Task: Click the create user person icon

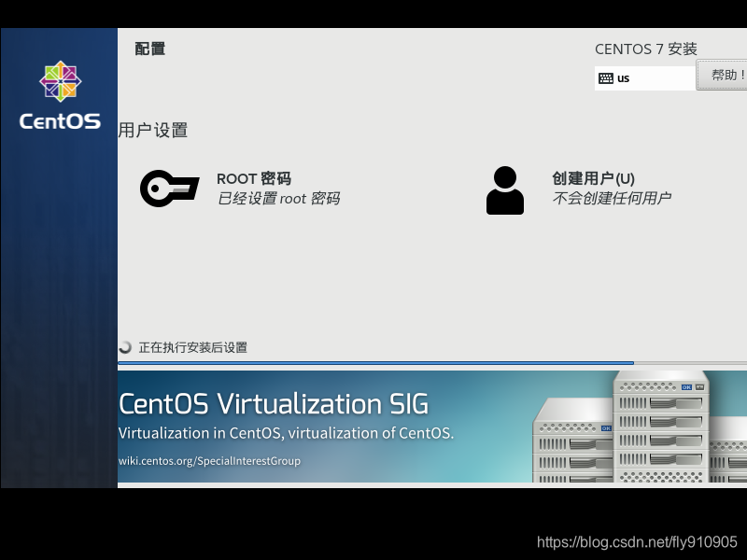Action: coord(505,190)
